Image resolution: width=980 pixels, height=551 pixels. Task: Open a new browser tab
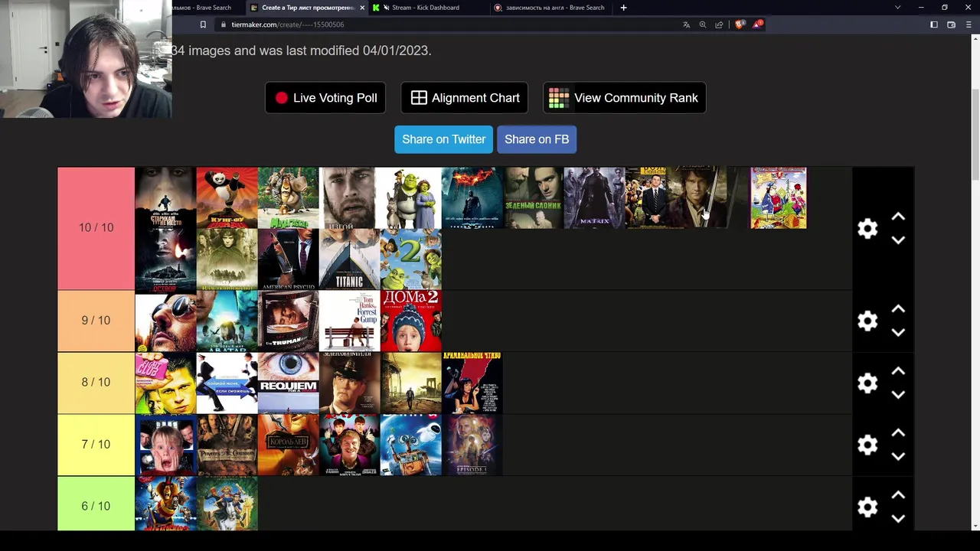pos(623,8)
